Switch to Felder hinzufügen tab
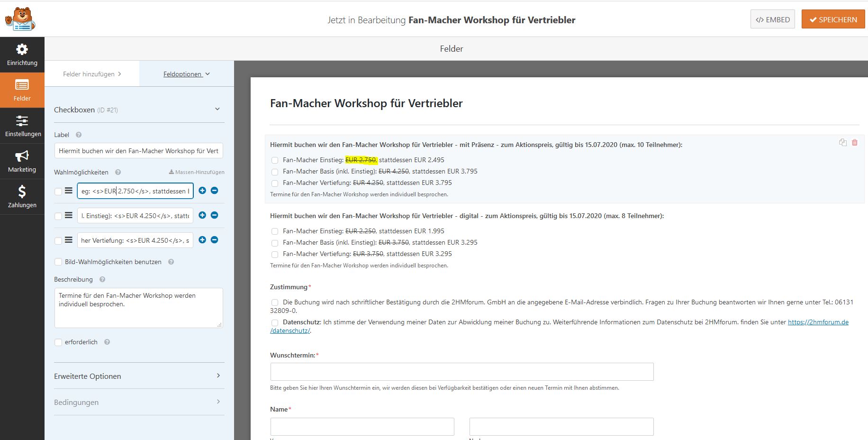868x440 pixels. click(92, 74)
